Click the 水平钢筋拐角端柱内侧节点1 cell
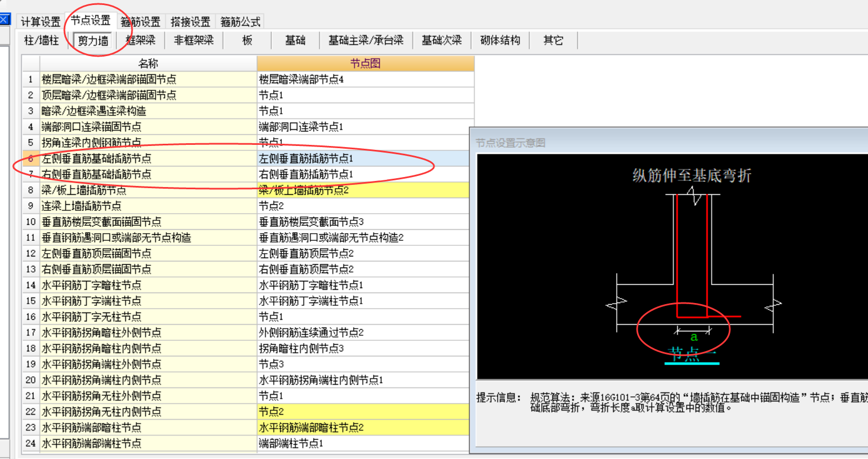The image size is (868, 459). tap(363, 380)
